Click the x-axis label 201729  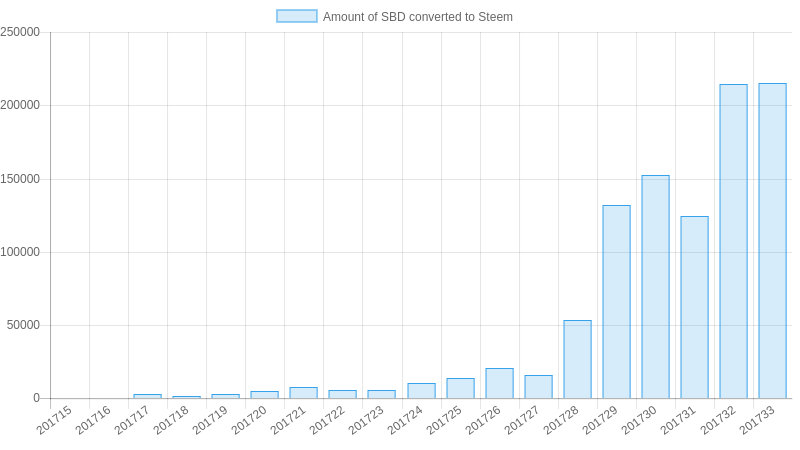click(x=601, y=420)
